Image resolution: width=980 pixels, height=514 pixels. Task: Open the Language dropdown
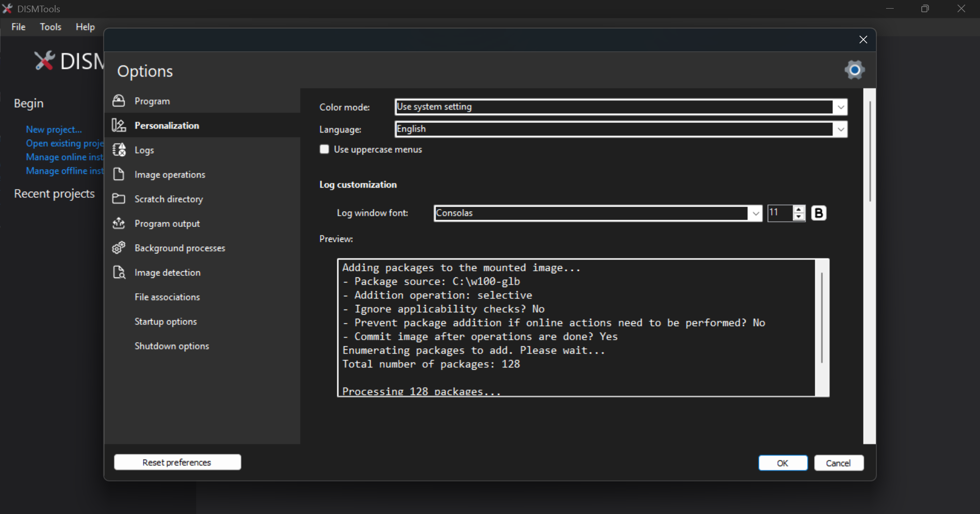click(x=841, y=130)
